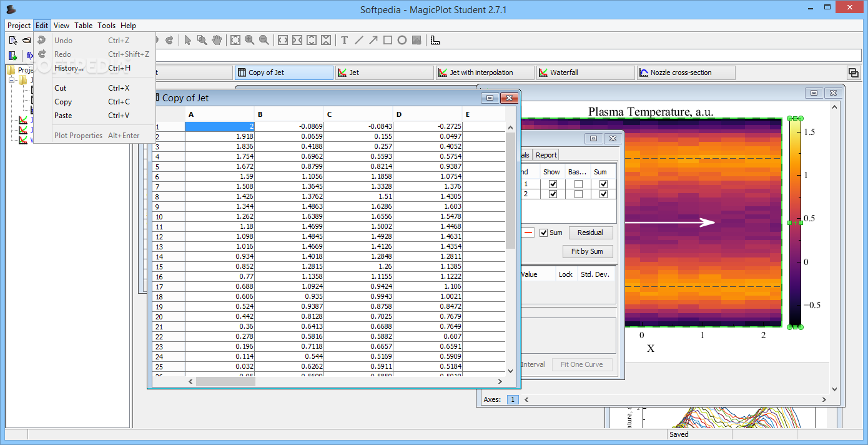Select the insert image tool
868x445 pixels.
[x=417, y=40]
